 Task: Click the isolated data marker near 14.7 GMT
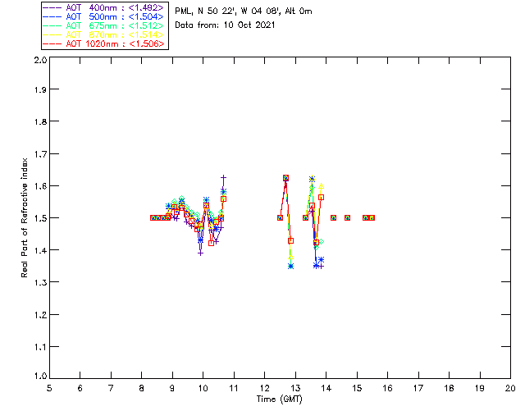(x=348, y=217)
